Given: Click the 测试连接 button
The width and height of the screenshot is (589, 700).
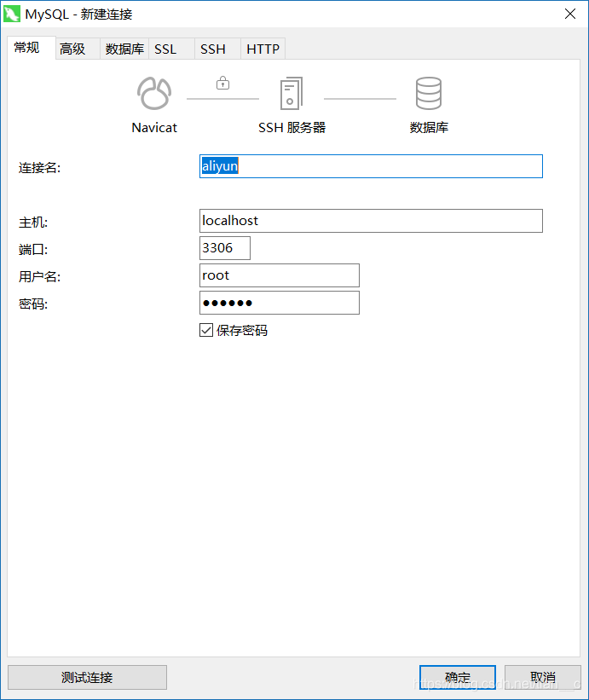Looking at the screenshot, I should click(x=88, y=677).
